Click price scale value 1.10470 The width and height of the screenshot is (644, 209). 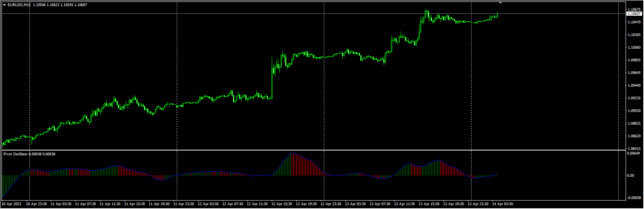tap(634, 22)
